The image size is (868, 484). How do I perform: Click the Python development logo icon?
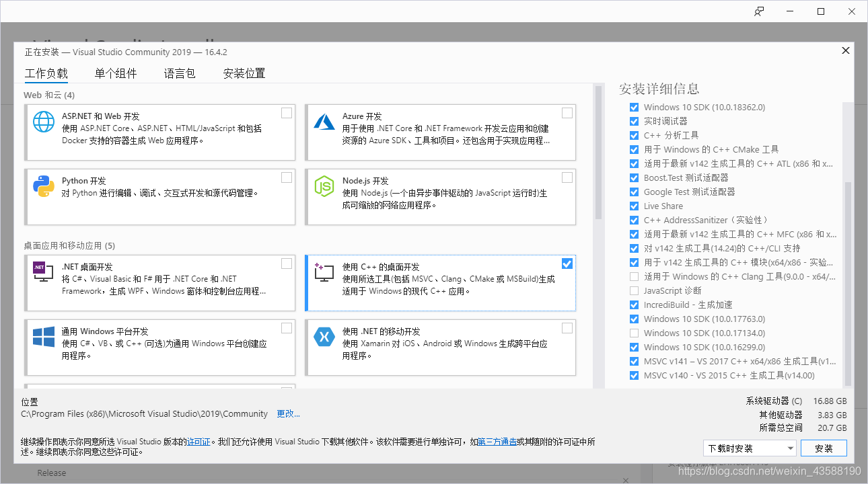click(x=44, y=186)
